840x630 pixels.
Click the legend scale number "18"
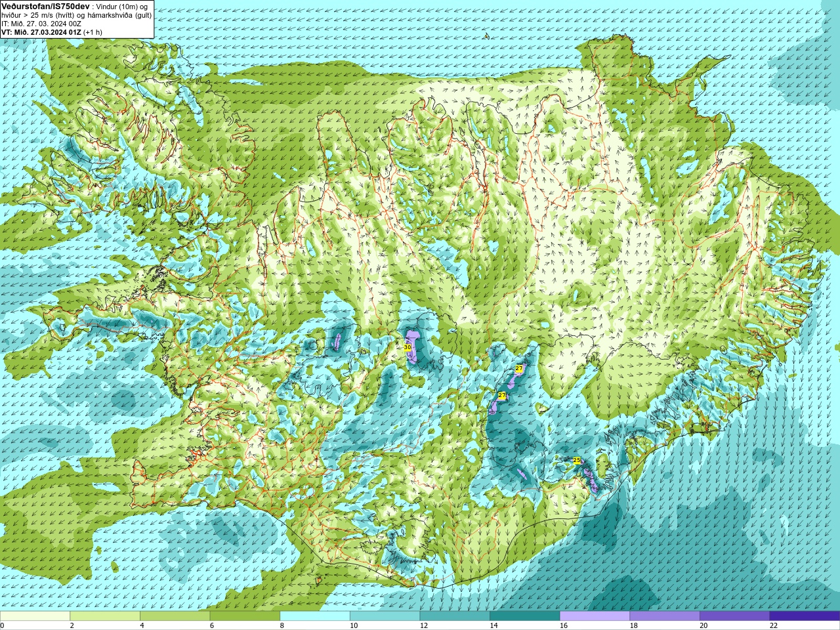[x=634, y=625]
